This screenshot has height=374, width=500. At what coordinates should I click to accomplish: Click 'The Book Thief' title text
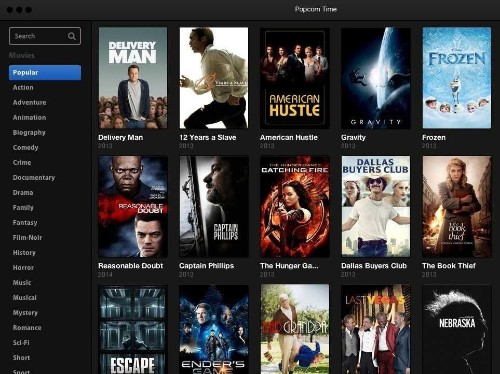449,266
